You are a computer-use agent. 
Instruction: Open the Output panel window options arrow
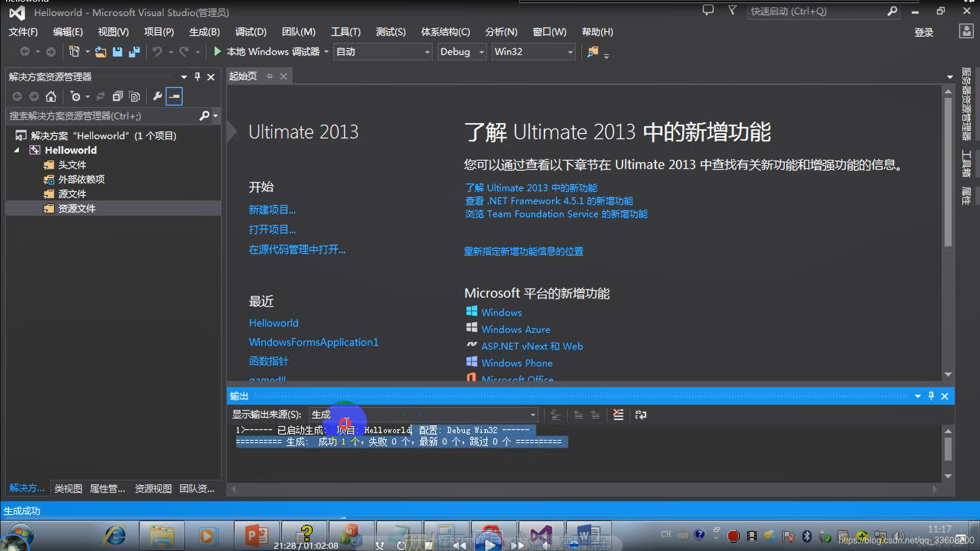pos(918,396)
